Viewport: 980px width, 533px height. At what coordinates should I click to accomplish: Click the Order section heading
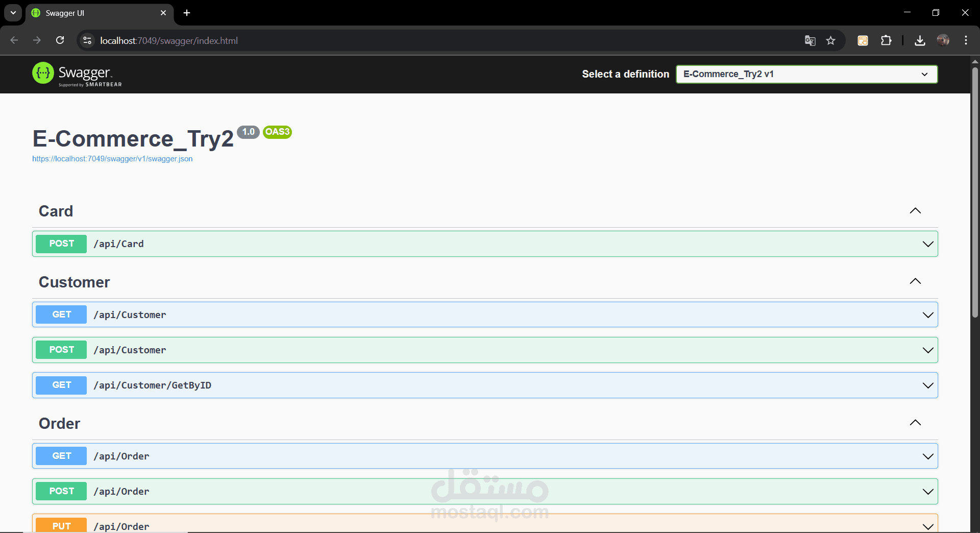[60, 424]
